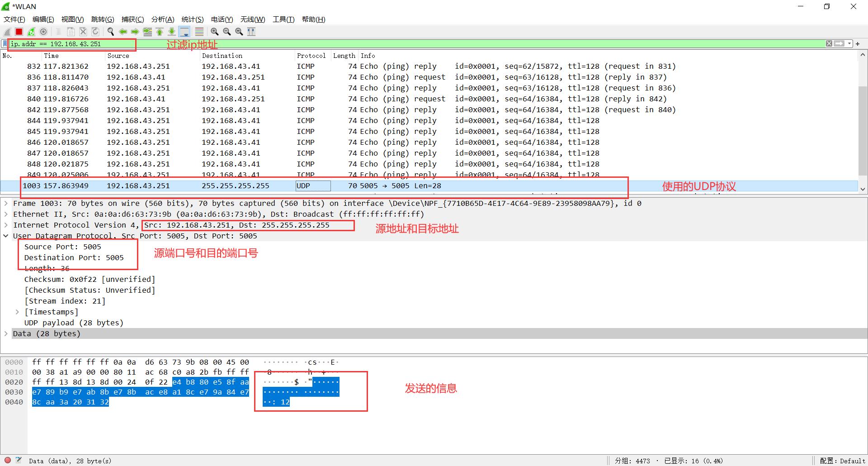The image size is (868, 466).
Task: Jump to the first packet
Action: click(160, 32)
